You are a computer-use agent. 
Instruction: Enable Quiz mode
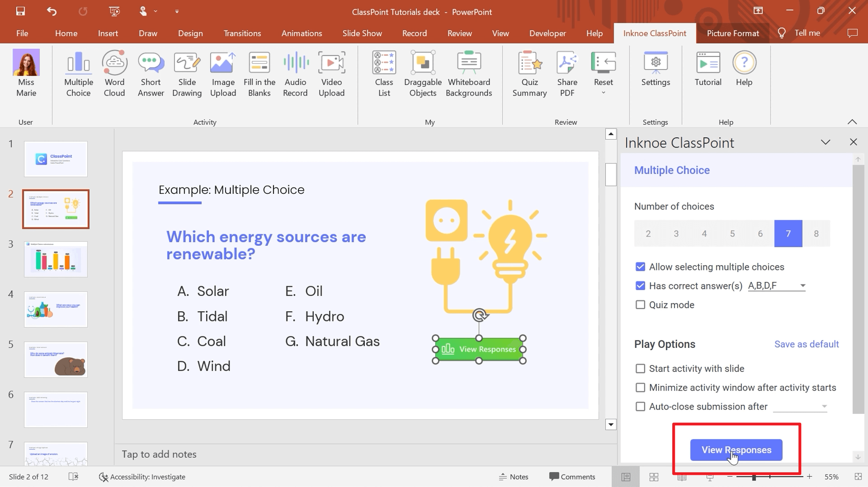[640, 305]
